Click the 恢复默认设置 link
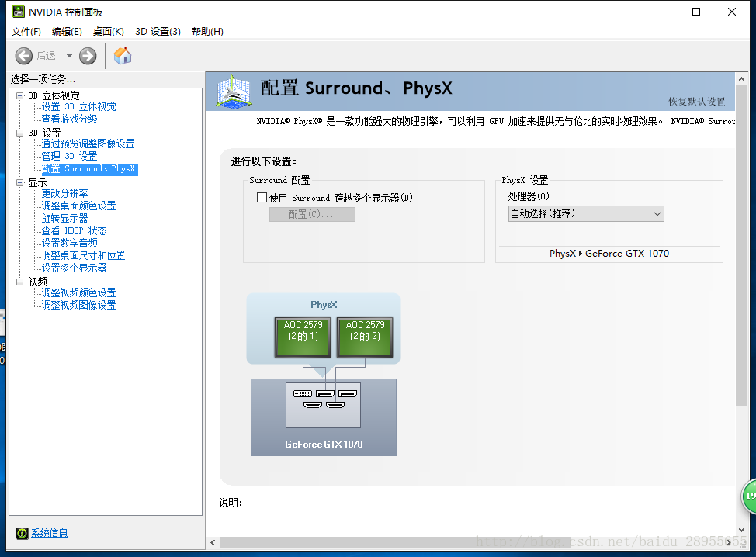The height and width of the screenshot is (557, 756). click(x=697, y=102)
